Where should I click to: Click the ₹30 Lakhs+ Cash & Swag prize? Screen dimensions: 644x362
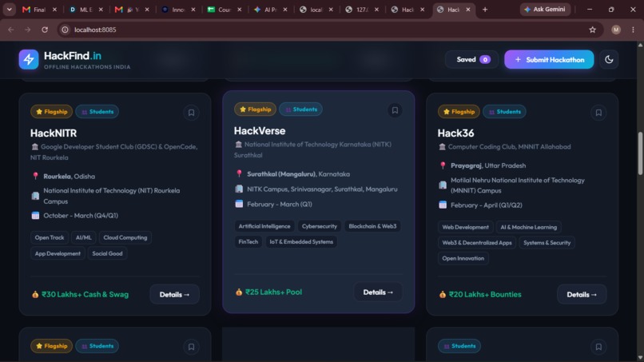coord(85,295)
